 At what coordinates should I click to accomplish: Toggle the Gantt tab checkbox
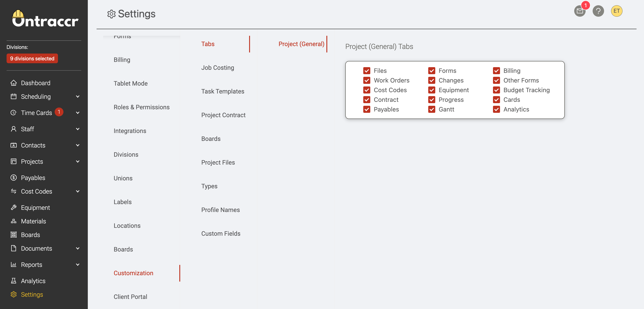click(x=432, y=109)
